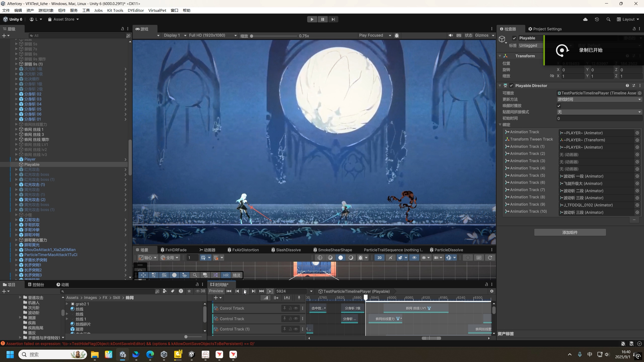Click the magnifier icon in scene overlay toolbar
Screen dimensions: 644x362
pos(195,275)
